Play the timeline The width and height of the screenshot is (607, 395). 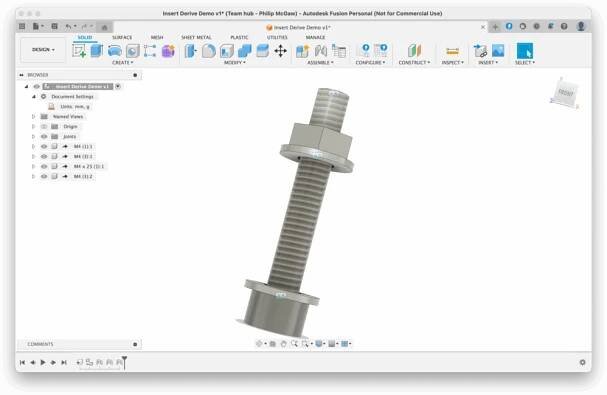[x=43, y=362]
